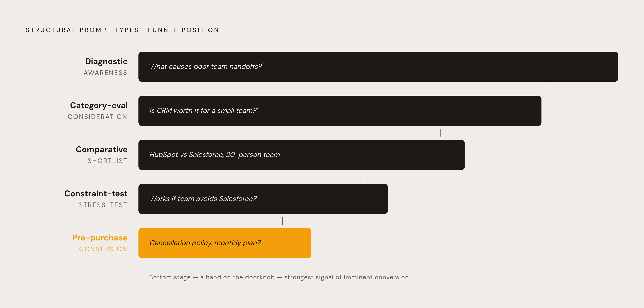Click the SHORTLIST subtitle text
Image resolution: width=644 pixels, height=308 pixels.
(x=107, y=161)
